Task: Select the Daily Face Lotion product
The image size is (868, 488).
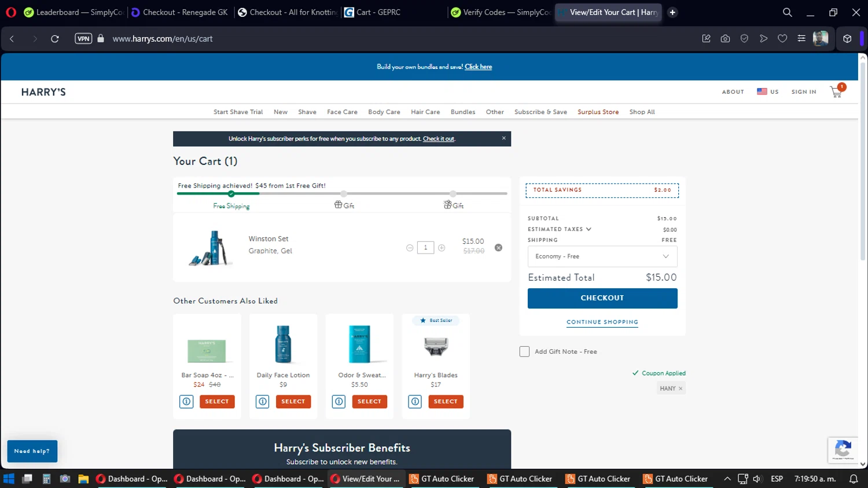Action: point(293,401)
